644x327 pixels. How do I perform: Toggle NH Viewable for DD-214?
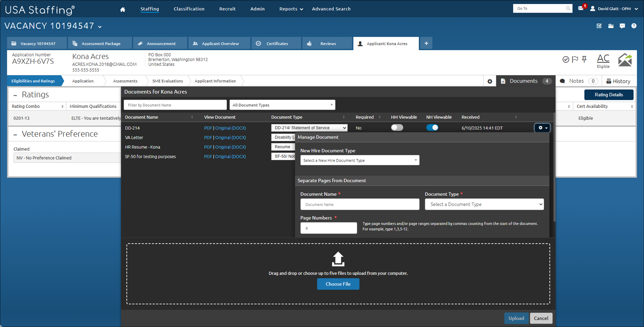pos(432,128)
